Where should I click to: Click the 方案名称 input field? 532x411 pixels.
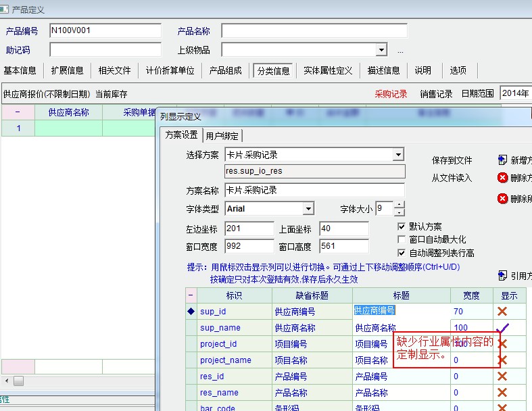[314, 190]
